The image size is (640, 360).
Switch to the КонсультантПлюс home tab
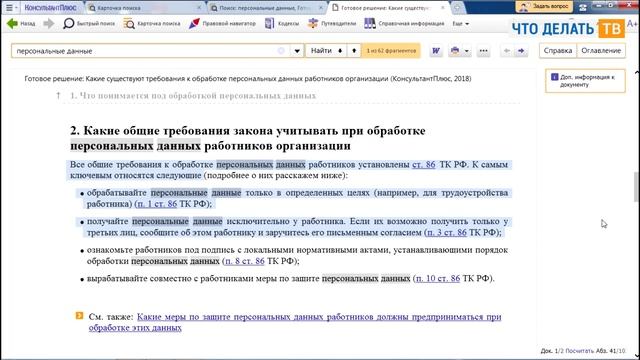coord(50,8)
